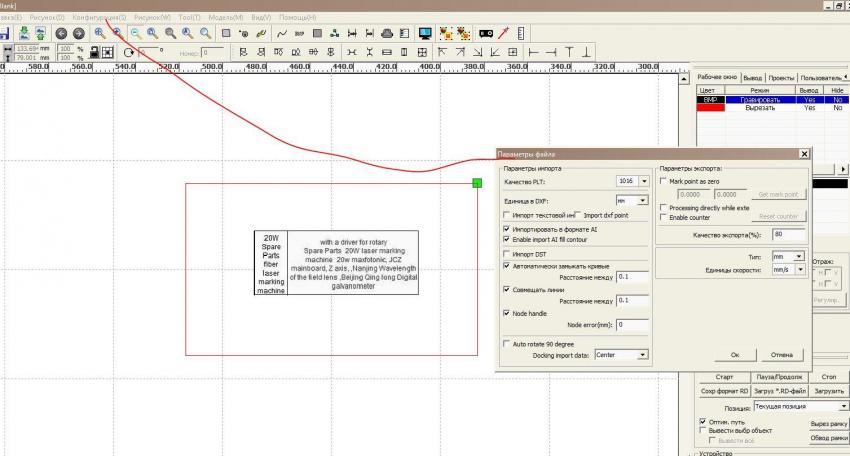
Task: Click the polyline drawing tool icon
Action: point(282,33)
